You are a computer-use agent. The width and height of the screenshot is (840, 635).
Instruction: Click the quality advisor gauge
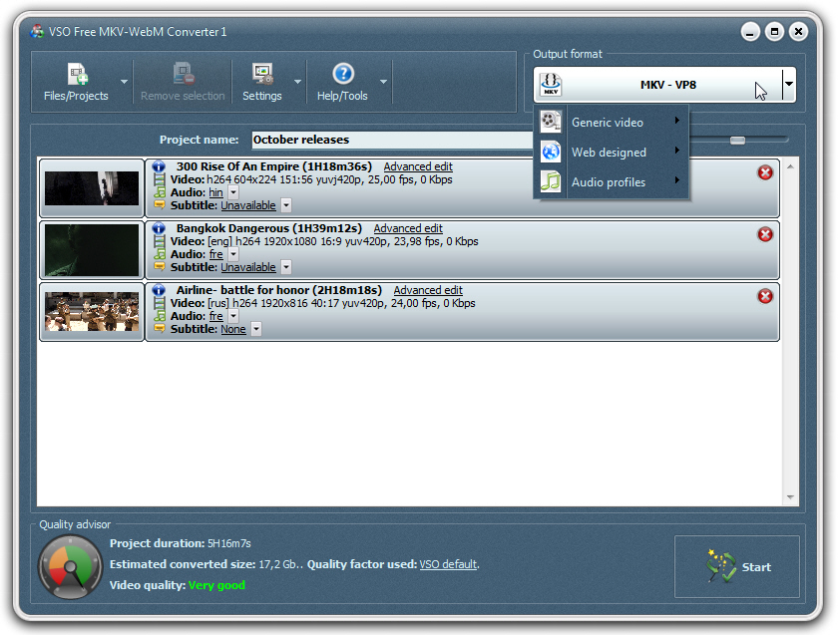click(x=70, y=567)
